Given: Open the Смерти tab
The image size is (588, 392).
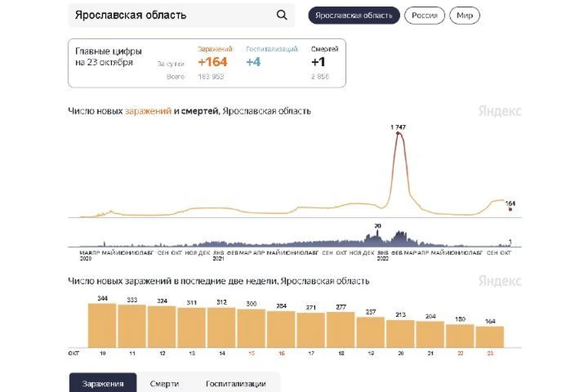Looking at the screenshot, I should [x=164, y=384].
